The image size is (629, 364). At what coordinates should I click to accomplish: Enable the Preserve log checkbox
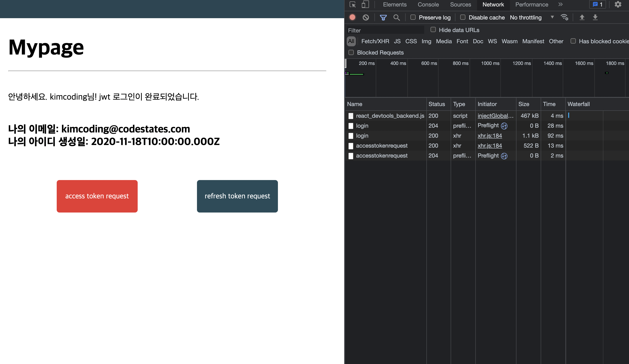click(413, 17)
